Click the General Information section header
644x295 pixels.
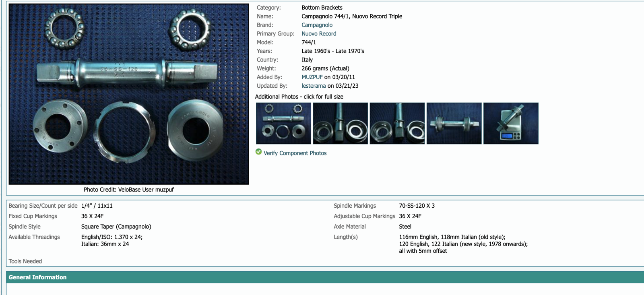click(x=38, y=277)
